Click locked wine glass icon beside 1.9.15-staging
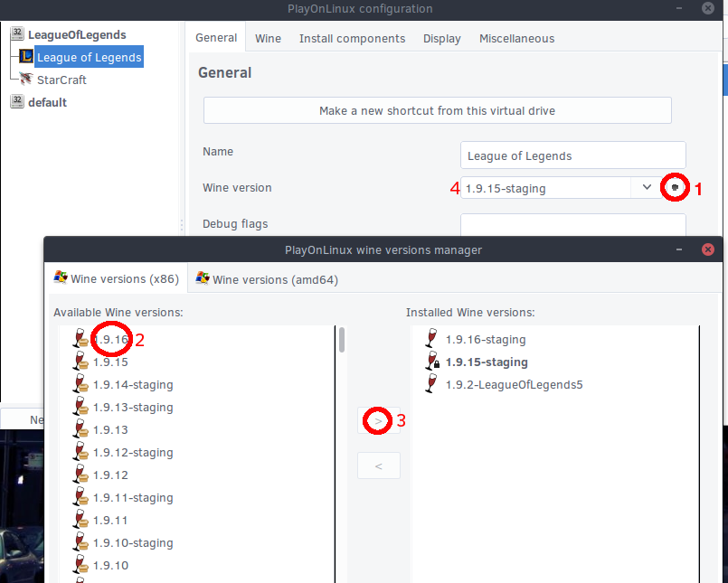 [432, 361]
